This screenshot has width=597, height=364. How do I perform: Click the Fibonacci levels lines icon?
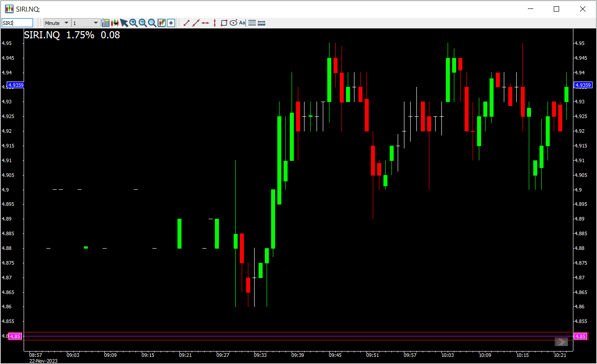tap(252, 23)
